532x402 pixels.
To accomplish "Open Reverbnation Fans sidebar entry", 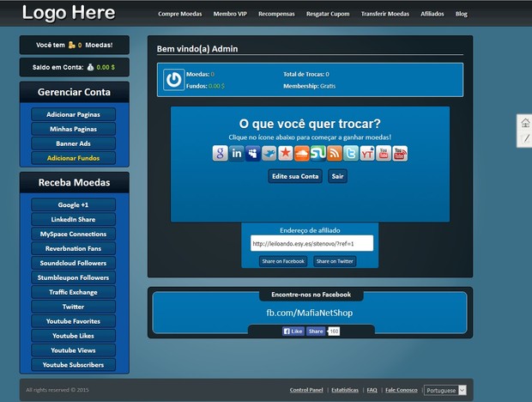I will click(x=73, y=248).
